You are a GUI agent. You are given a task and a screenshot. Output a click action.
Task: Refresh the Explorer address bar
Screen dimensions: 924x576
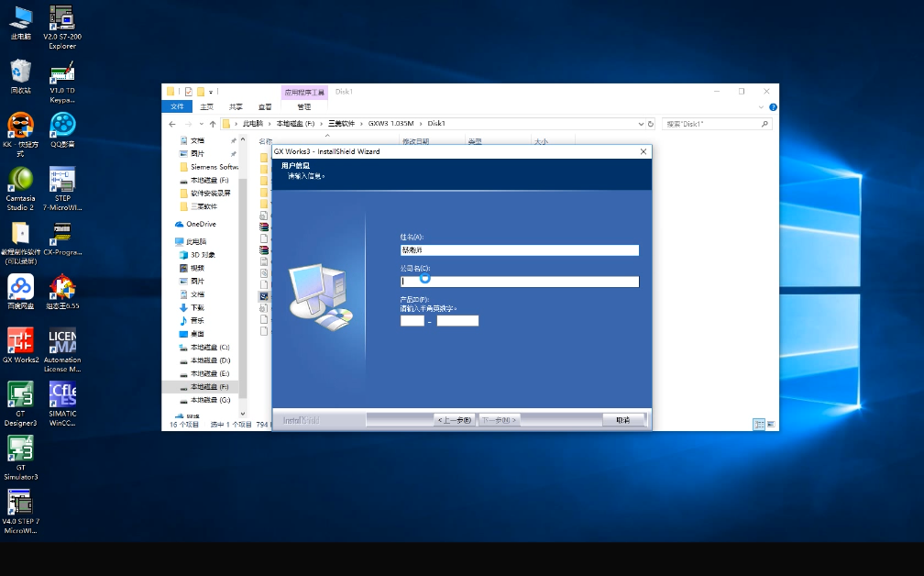(651, 124)
